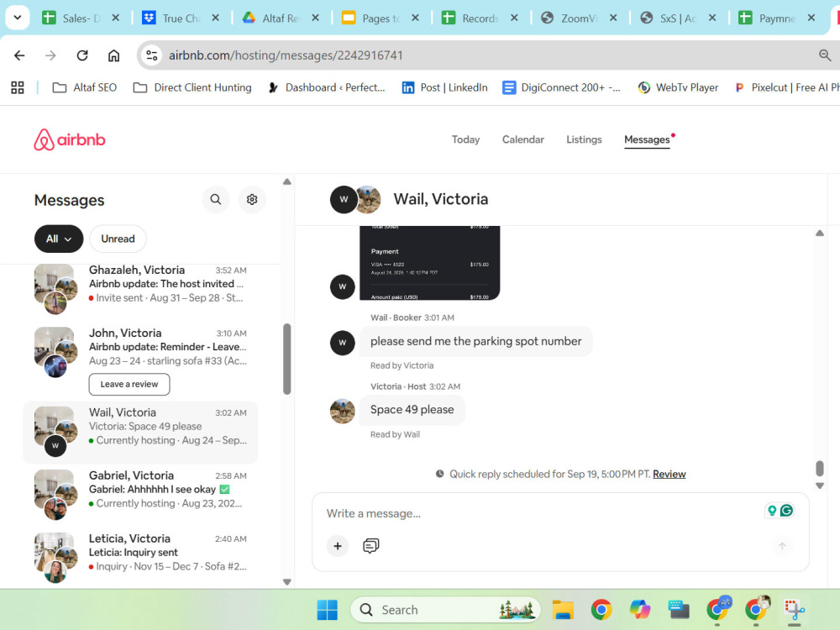
Task: Go back with browser back arrow
Action: point(20,55)
